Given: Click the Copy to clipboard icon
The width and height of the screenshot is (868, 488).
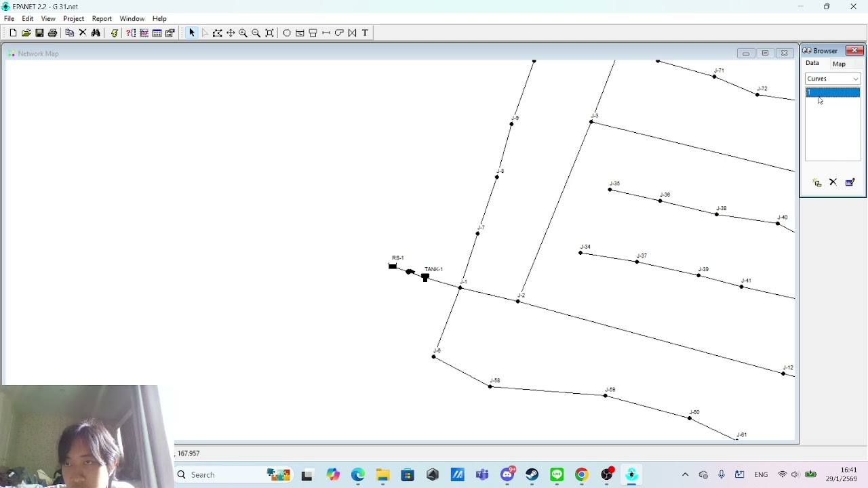Looking at the screenshot, I should click(69, 33).
